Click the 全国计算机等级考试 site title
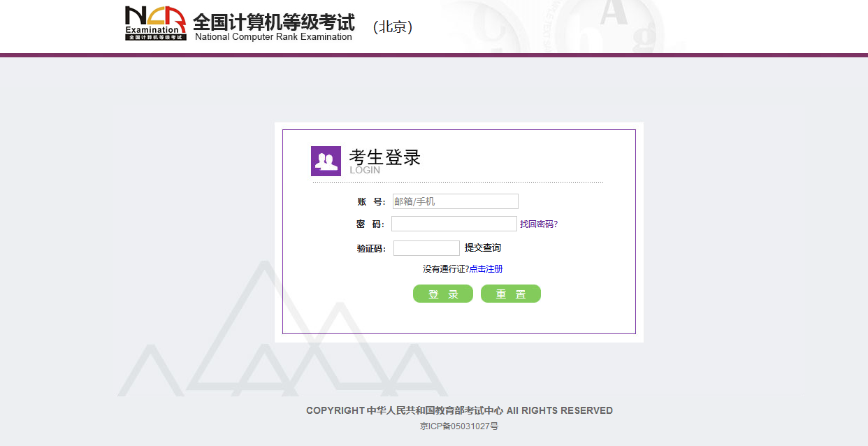The image size is (868, 446). 273,22
